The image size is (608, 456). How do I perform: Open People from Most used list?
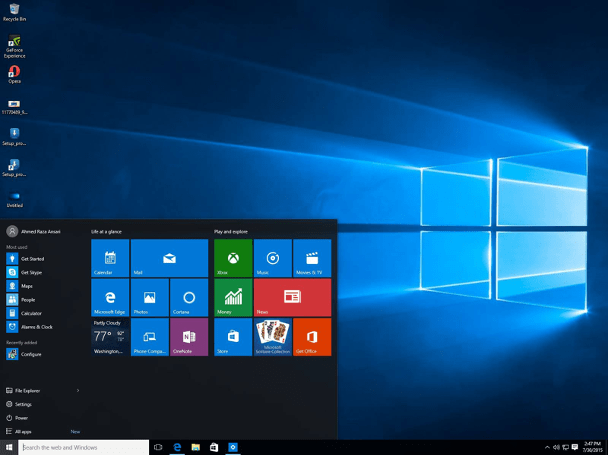click(x=43, y=299)
